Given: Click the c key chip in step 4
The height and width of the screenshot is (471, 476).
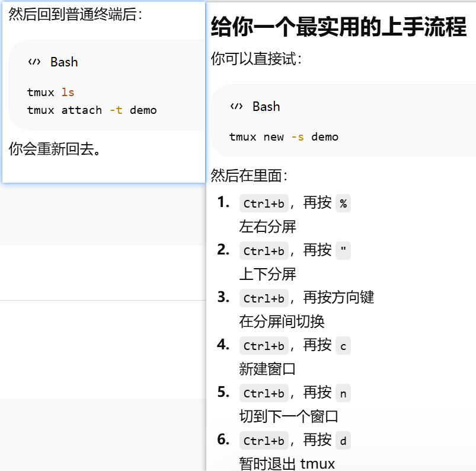Looking at the screenshot, I should tap(343, 345).
